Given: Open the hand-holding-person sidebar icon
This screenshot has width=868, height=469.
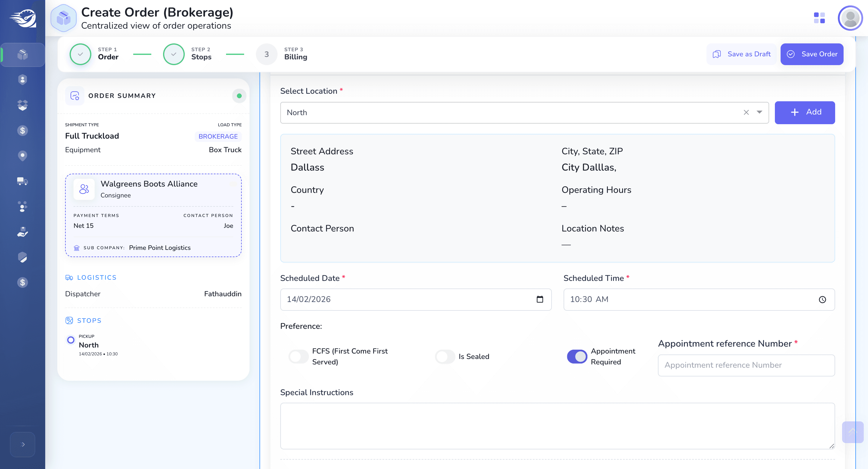Looking at the screenshot, I should click(x=22, y=232).
